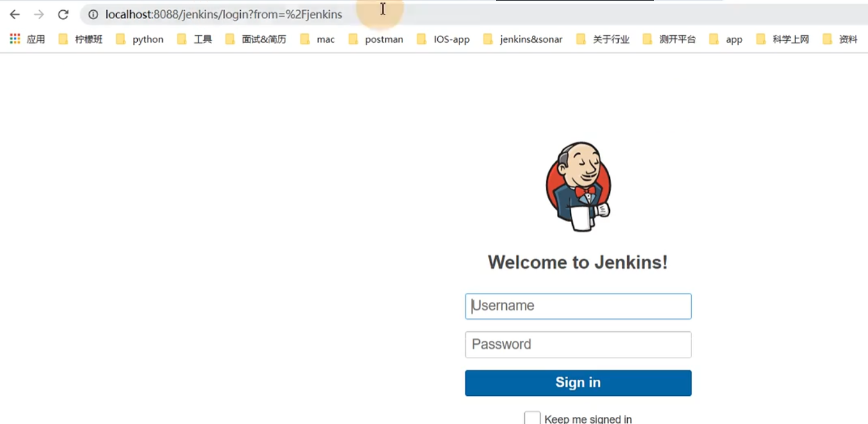868x424 pixels.
Task: Expand the 测开平台 bookmark folder
Action: tap(677, 39)
